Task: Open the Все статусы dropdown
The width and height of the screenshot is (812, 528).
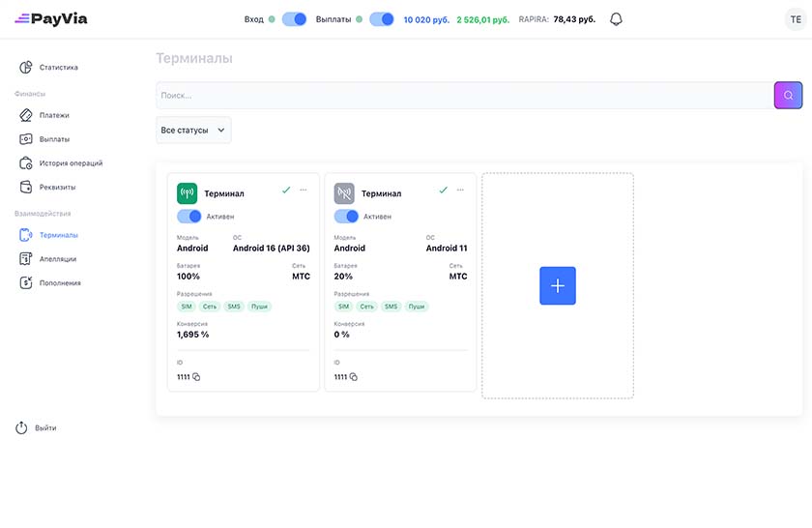Action: pyautogui.click(x=193, y=130)
